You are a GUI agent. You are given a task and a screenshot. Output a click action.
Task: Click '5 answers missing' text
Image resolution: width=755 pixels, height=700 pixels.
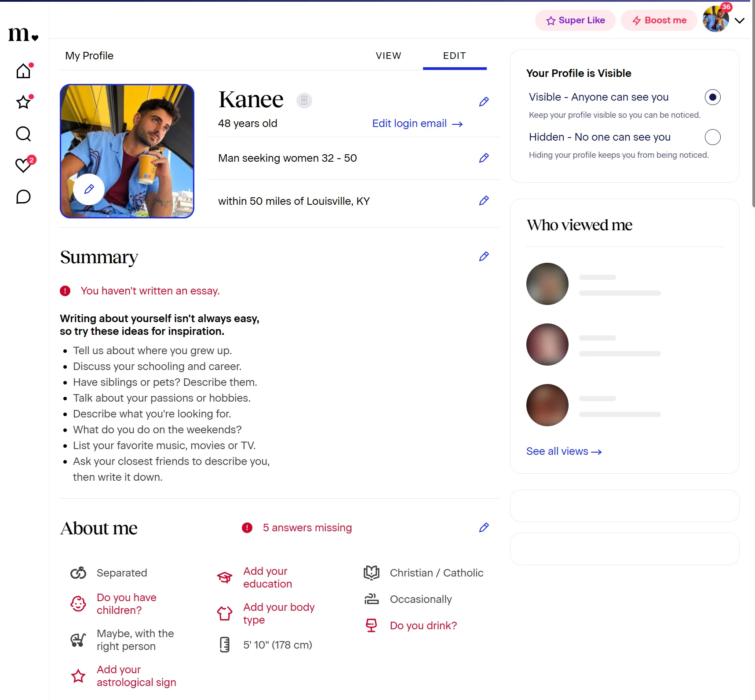pos(307,528)
